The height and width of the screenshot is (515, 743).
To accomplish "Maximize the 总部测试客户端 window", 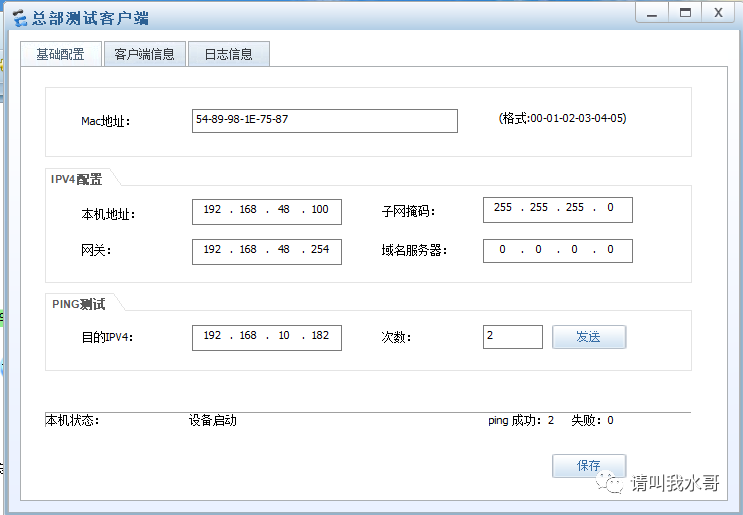I will (x=685, y=13).
